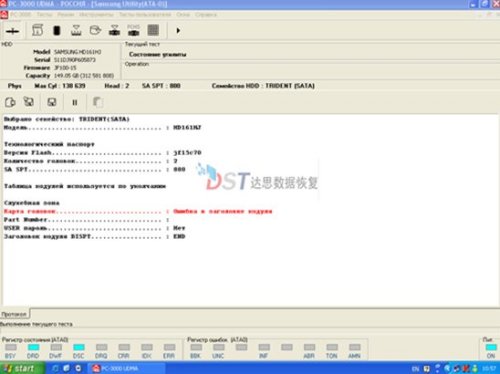This screenshot has height=374, width=500.
Task: Click the Flash version log line
Action: [103, 153]
